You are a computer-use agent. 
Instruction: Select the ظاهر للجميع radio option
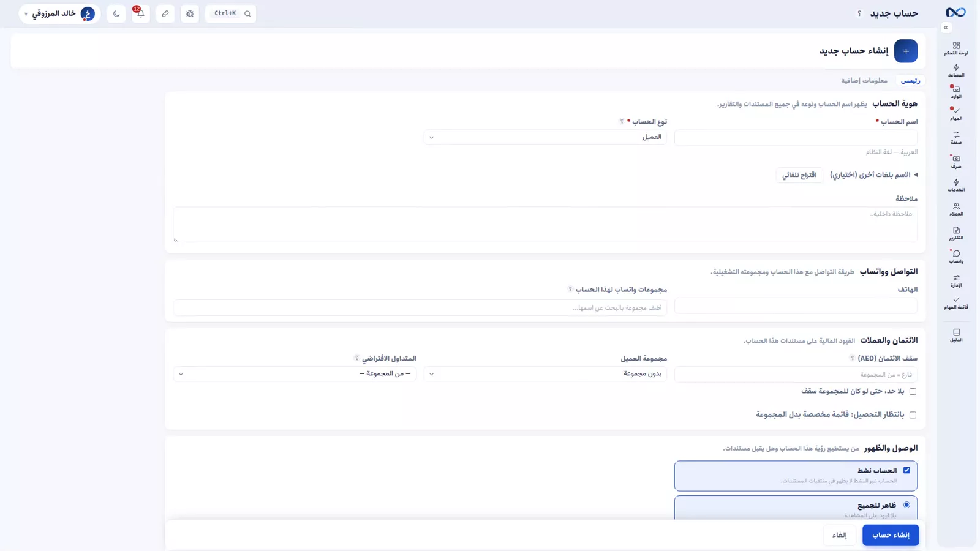(907, 505)
